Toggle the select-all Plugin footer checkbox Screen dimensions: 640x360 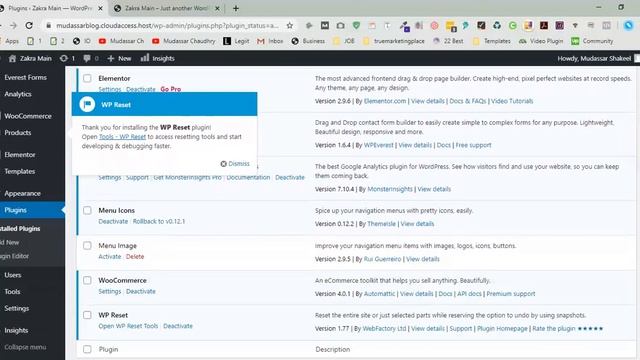(87, 349)
